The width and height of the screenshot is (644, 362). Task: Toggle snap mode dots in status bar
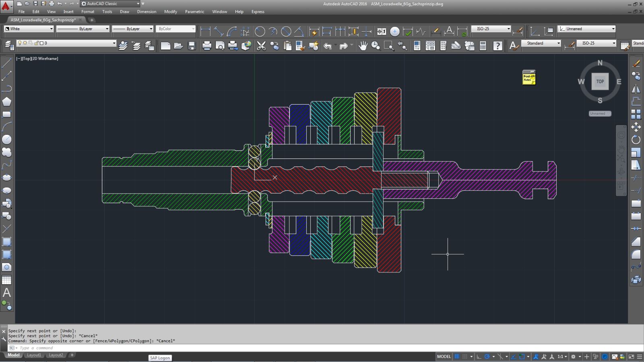click(x=465, y=356)
